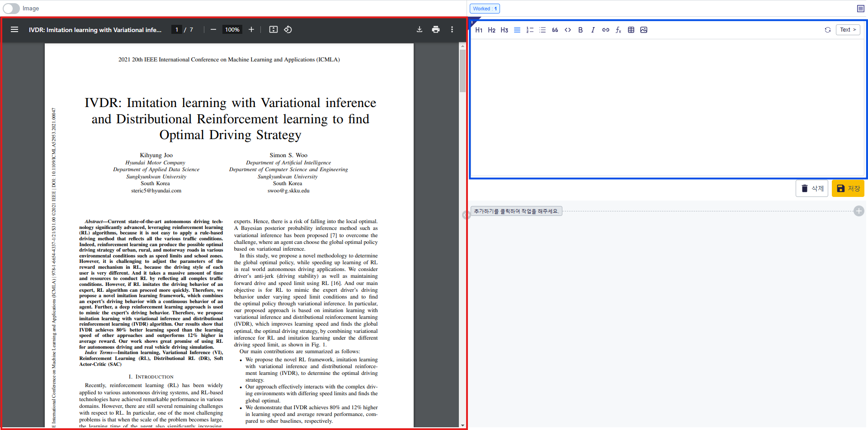The height and width of the screenshot is (430, 868).
Task: Rotate the PDF counterclockwise
Action: pos(288,29)
